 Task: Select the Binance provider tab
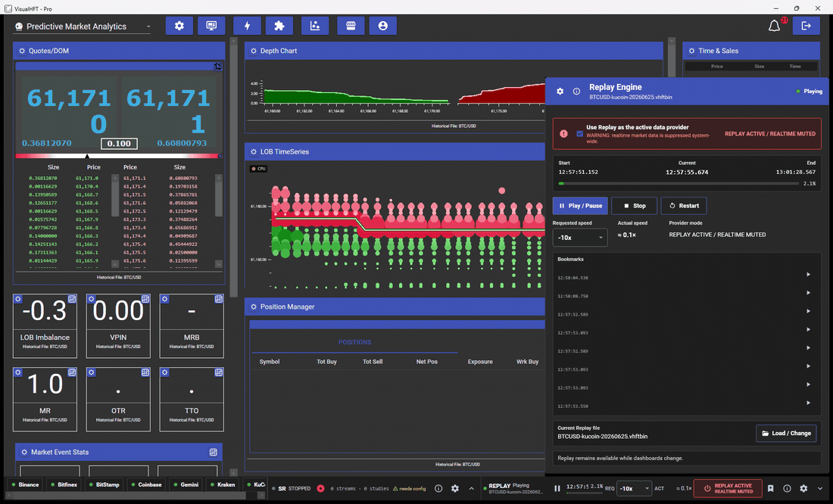click(26, 485)
